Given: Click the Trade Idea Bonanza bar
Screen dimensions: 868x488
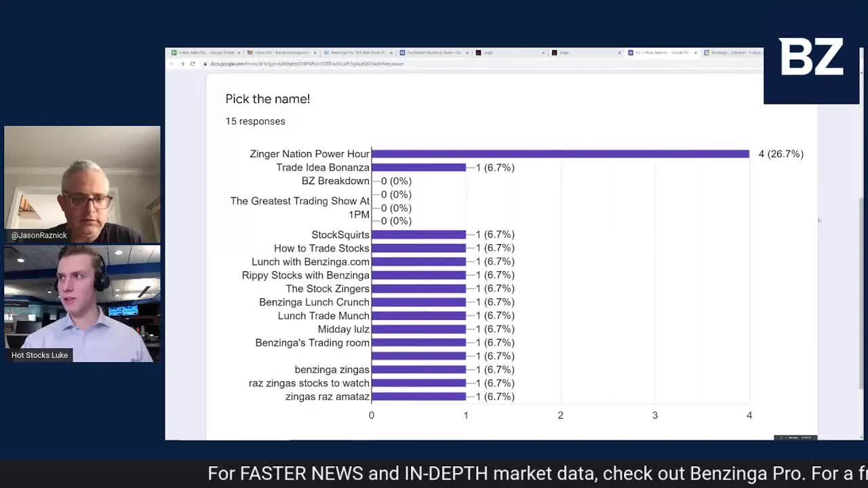Looking at the screenshot, I should (418, 167).
